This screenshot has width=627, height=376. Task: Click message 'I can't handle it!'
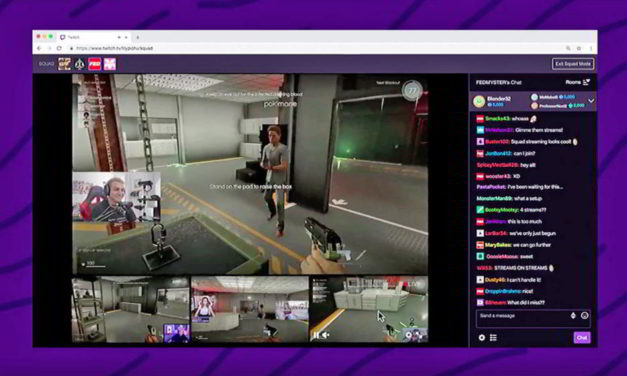(x=523, y=280)
